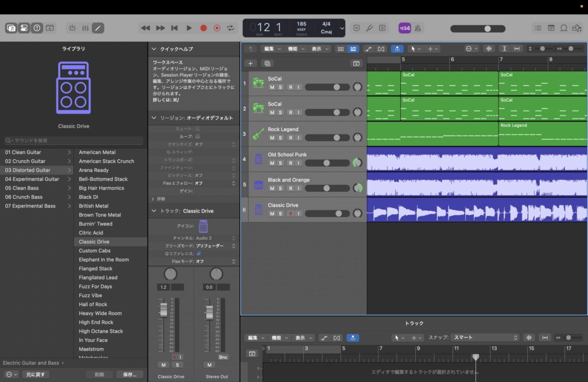Open Quick Help question mark button
The image size is (588, 382).
pos(37,28)
